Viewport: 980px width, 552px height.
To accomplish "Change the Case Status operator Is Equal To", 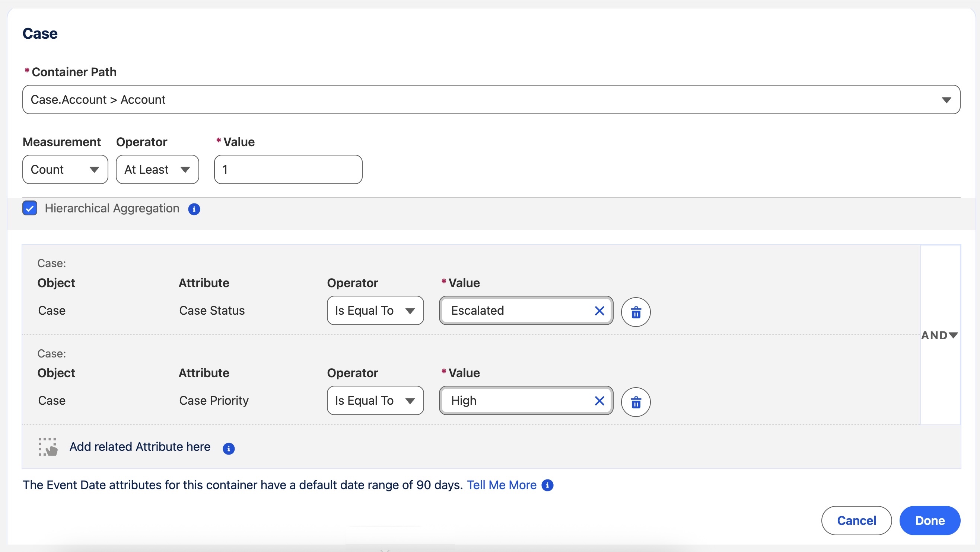I will [x=375, y=310].
